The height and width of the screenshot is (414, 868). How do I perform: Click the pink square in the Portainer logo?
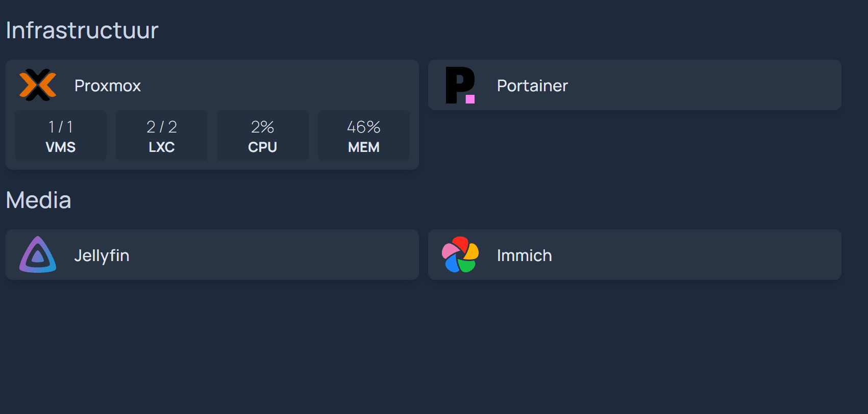click(470, 99)
